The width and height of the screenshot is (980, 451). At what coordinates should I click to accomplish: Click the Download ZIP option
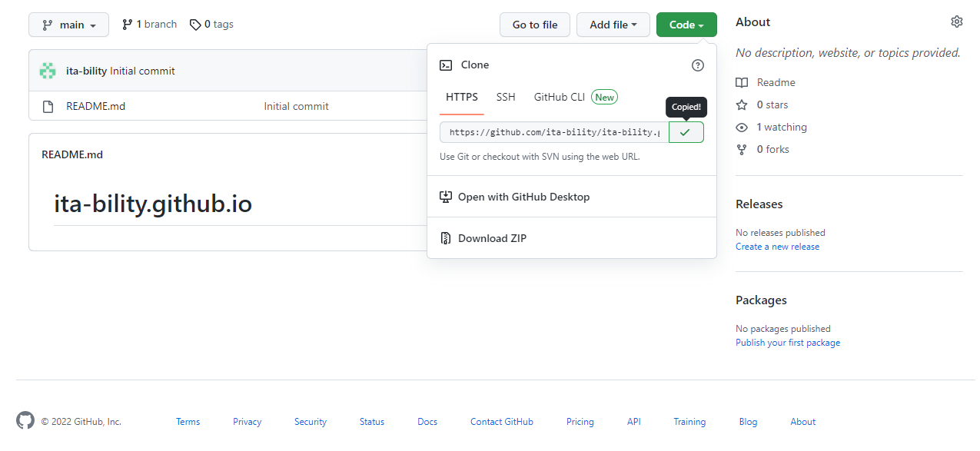(492, 237)
